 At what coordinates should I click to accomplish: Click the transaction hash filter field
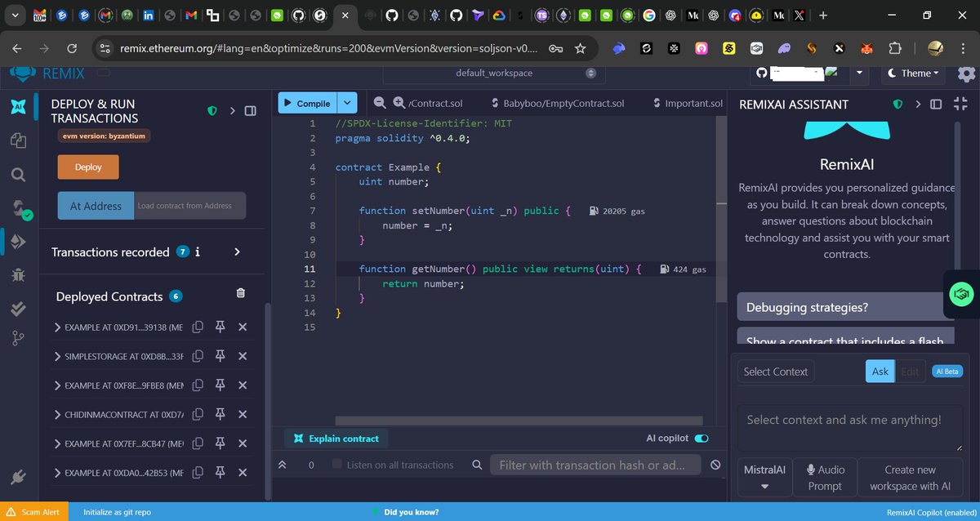click(x=595, y=465)
